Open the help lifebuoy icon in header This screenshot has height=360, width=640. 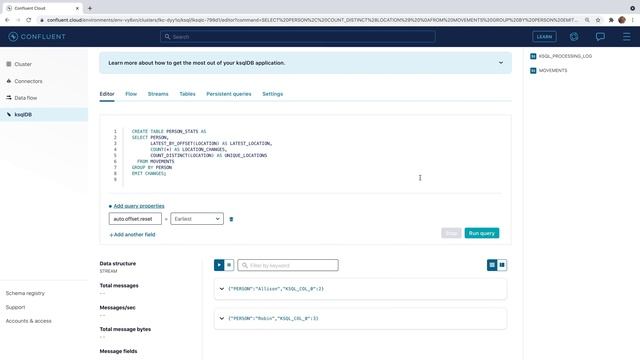coord(574,37)
